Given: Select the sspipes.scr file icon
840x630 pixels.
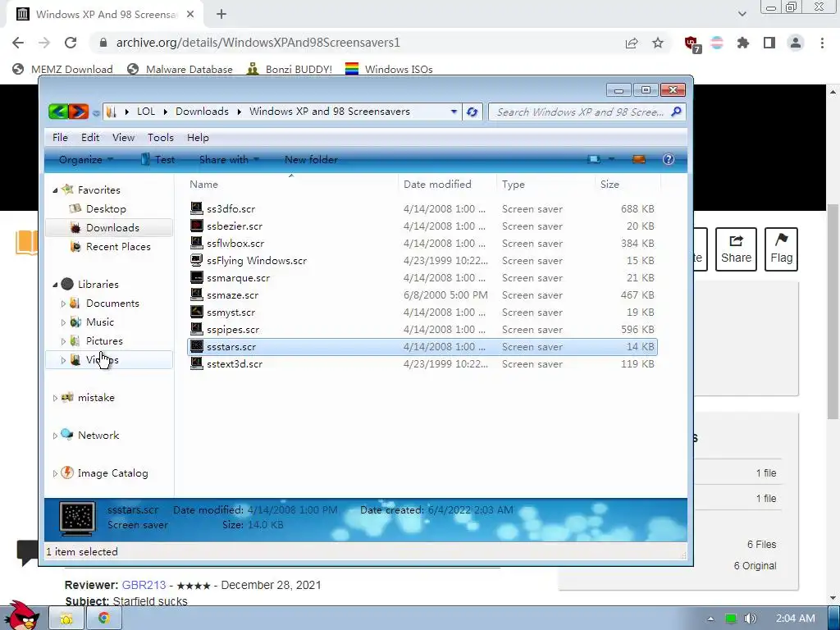Looking at the screenshot, I should 197,329.
